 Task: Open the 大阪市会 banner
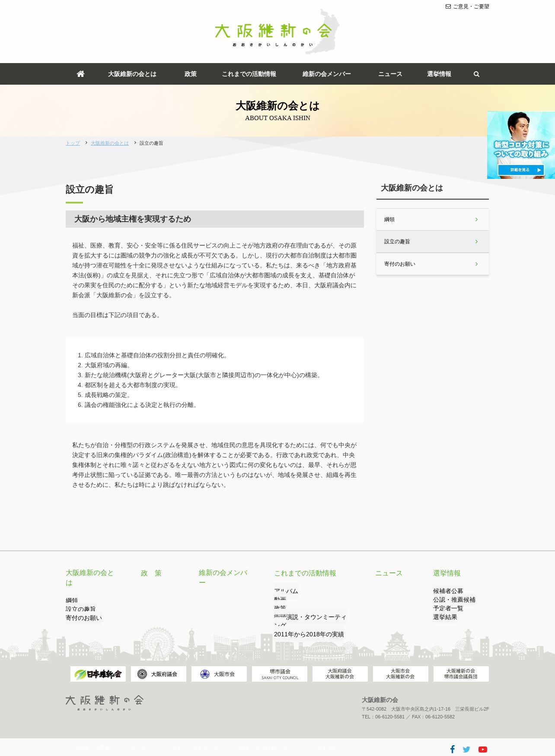219,674
